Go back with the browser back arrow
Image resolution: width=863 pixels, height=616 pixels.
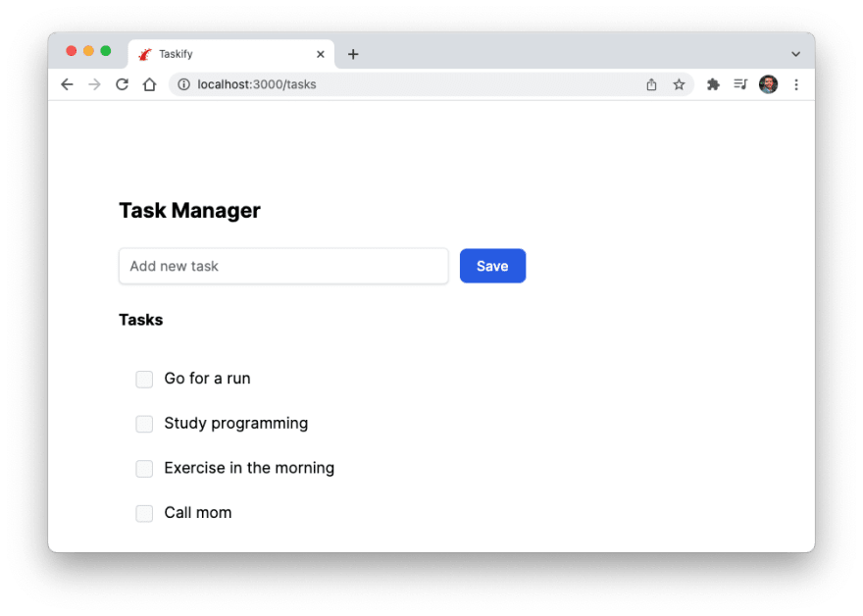(x=67, y=84)
